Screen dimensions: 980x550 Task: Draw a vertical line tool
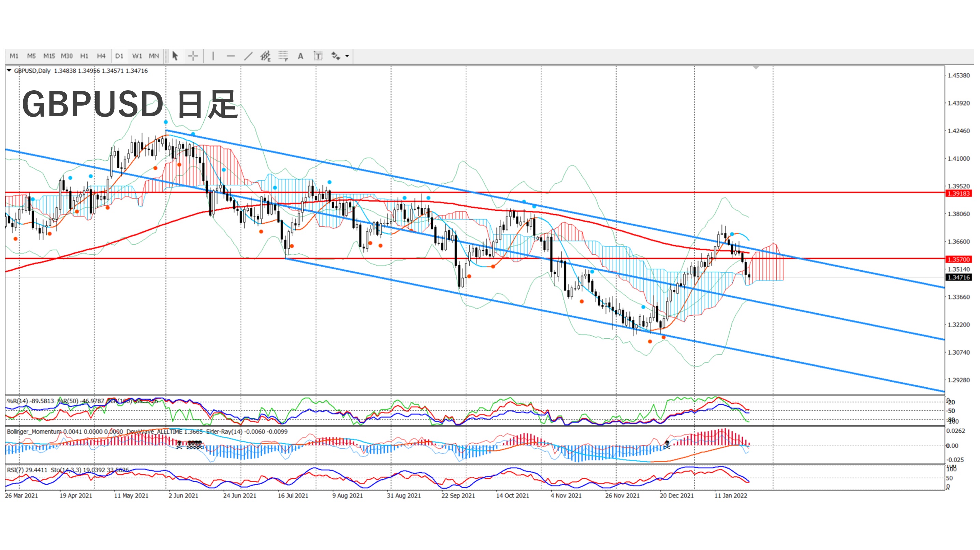click(213, 56)
